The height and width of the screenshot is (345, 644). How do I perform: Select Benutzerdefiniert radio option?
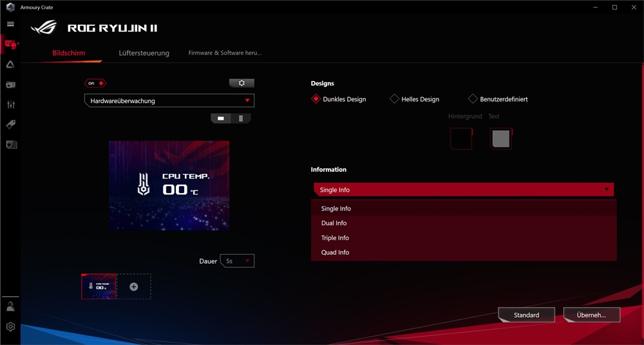[x=498, y=99]
